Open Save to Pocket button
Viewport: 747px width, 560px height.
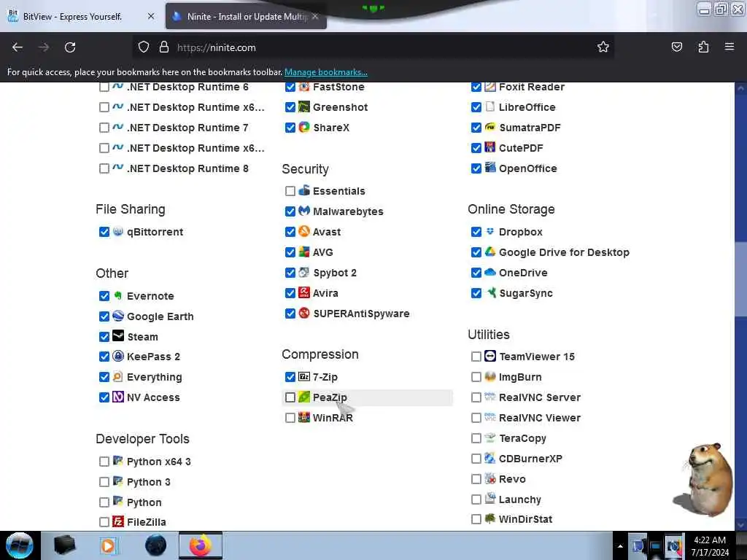[x=676, y=47]
